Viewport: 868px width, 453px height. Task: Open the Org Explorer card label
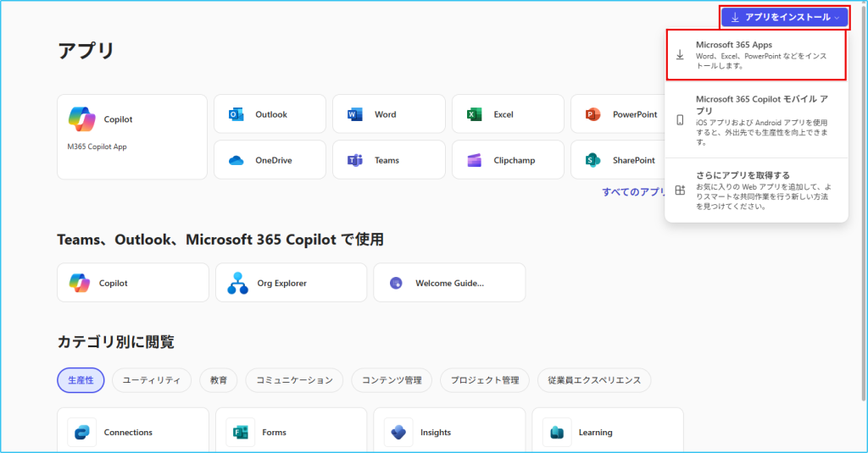click(281, 283)
